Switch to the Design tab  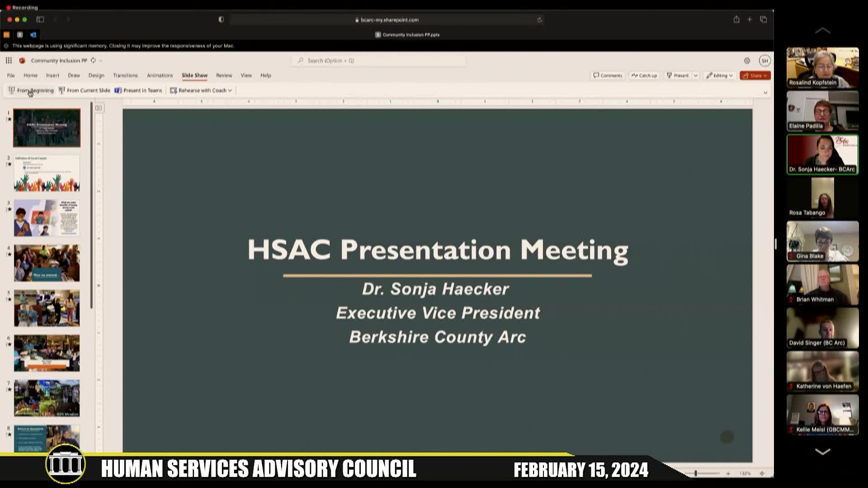(96, 75)
